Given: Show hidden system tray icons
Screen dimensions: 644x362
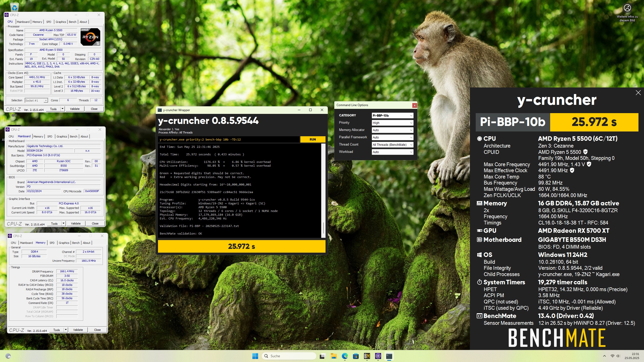Looking at the screenshot, I should pyautogui.click(x=604, y=356).
